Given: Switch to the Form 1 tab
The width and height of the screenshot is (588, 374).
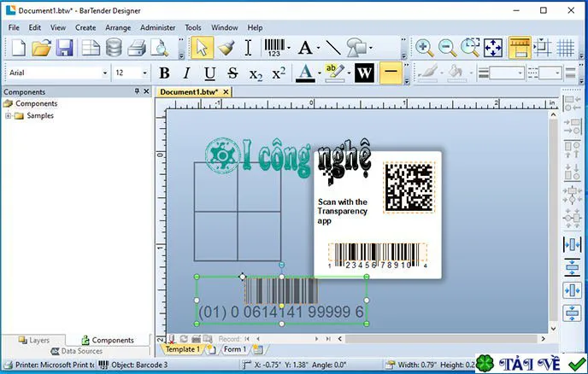Looking at the screenshot, I should coord(235,349).
